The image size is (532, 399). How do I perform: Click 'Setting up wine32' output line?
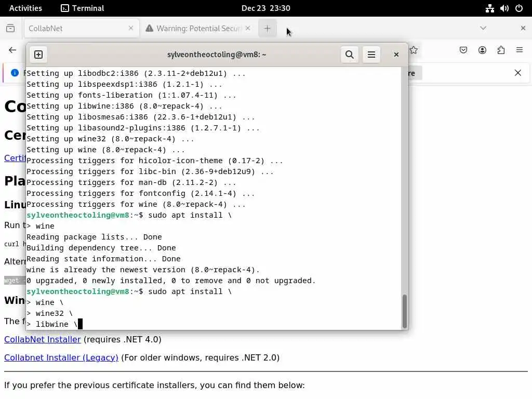110,139
